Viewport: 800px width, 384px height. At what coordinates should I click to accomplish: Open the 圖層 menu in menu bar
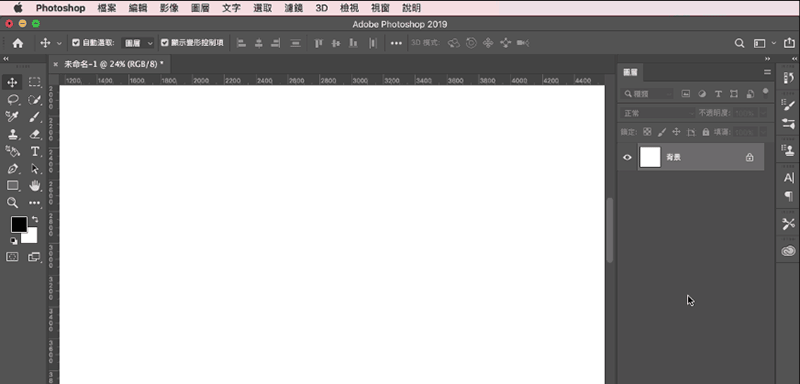(200, 8)
